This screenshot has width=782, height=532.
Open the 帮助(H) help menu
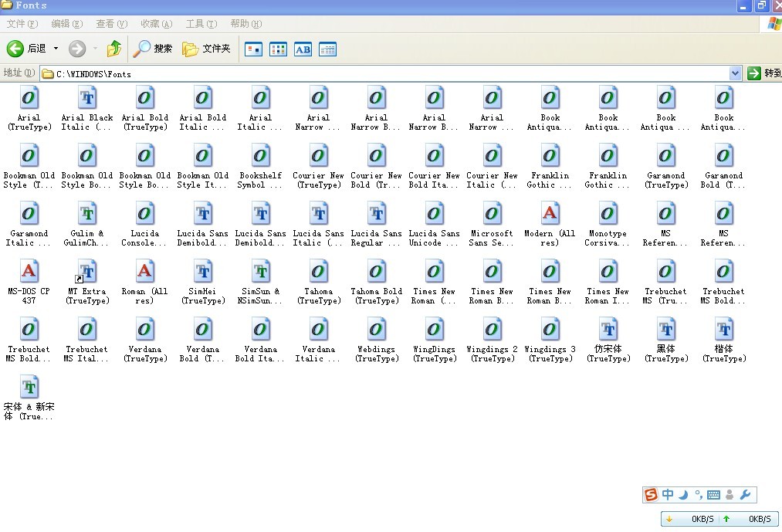tap(246, 23)
